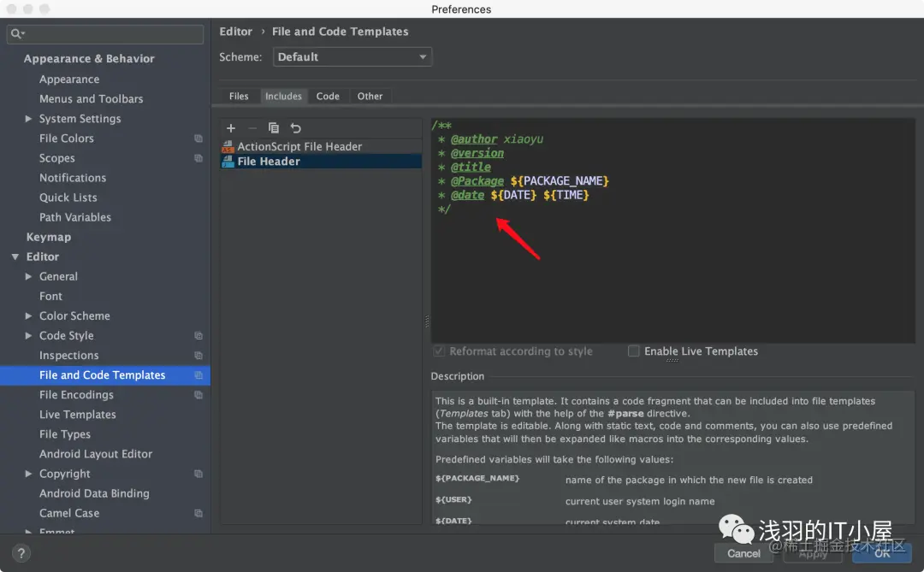Click the splitter handle beside template list
The image size is (924, 572).
point(427,321)
